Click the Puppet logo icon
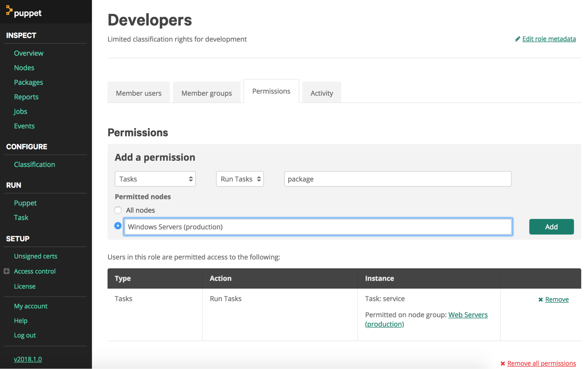Screen dimensions: 588x369 pos(9,10)
